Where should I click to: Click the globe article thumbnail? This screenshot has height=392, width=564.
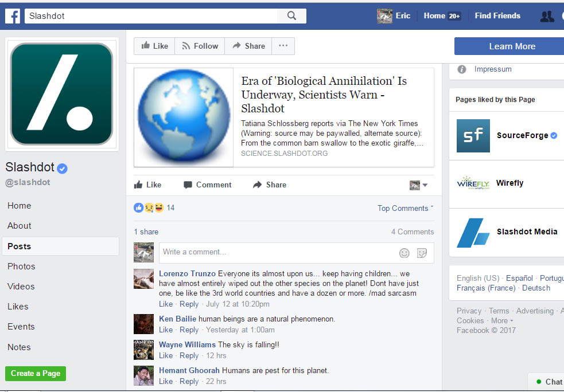coord(184,117)
